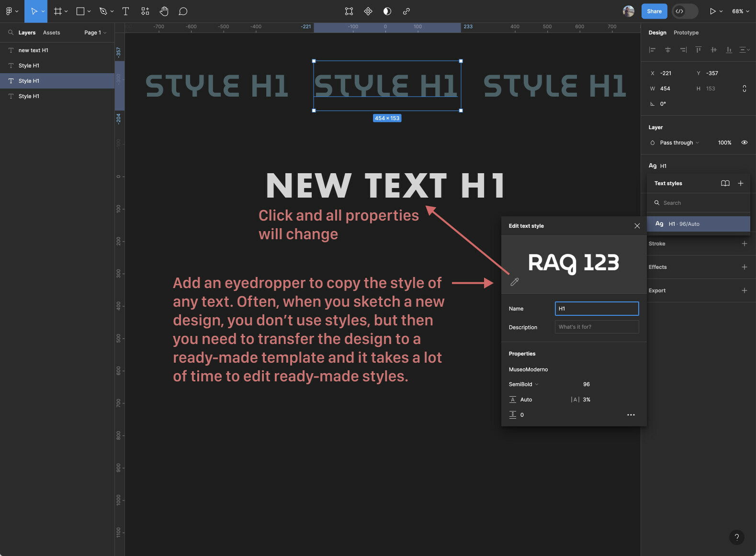
Task: Open the SemiBold font weight dropdown
Action: tap(523, 384)
